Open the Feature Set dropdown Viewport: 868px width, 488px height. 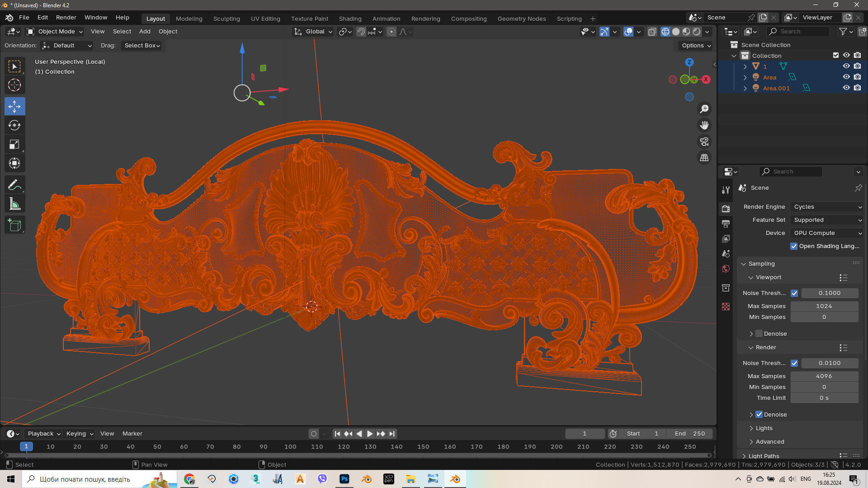pos(827,220)
